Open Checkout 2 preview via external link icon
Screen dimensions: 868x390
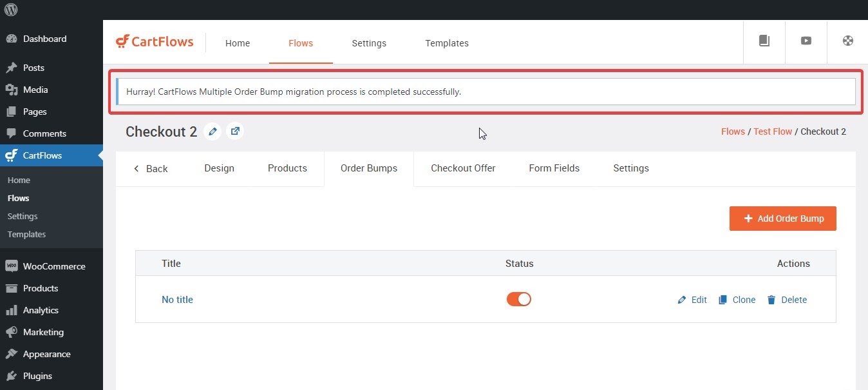235,132
